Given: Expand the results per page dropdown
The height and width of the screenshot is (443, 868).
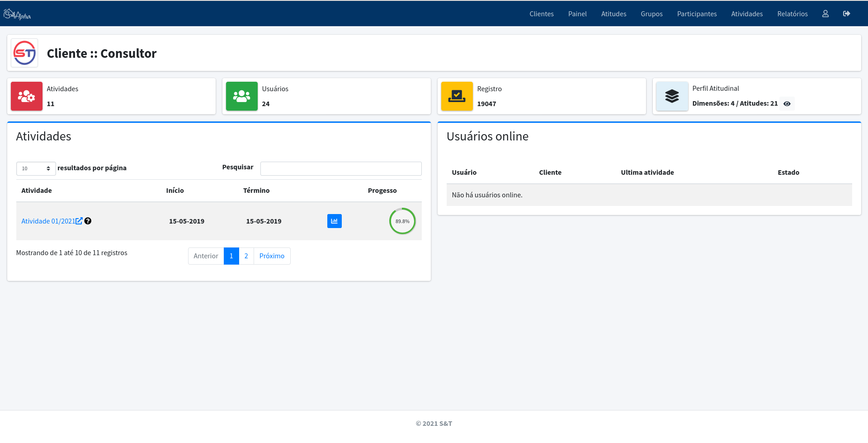Looking at the screenshot, I should (x=36, y=168).
